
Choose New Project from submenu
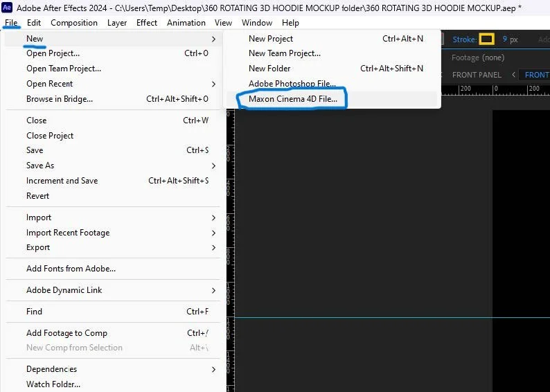click(x=332, y=39)
